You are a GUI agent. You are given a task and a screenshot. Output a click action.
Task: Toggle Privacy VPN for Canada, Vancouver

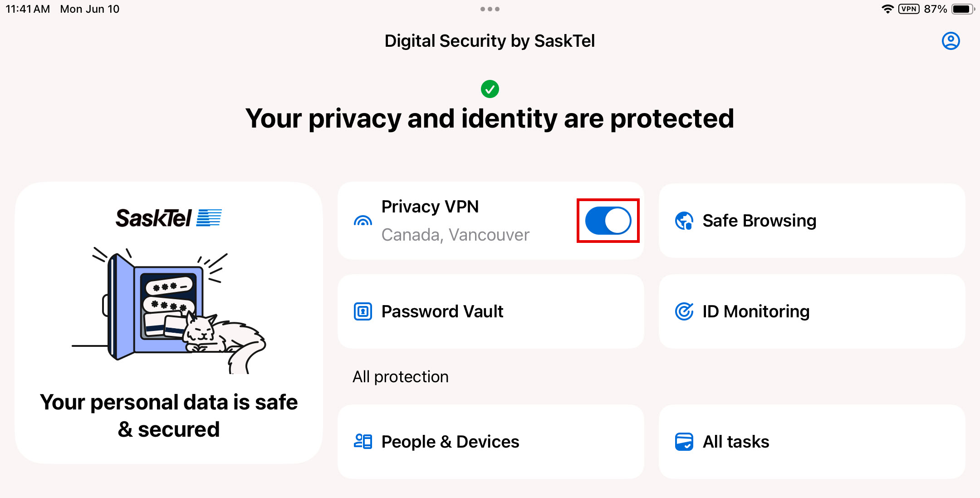click(608, 221)
